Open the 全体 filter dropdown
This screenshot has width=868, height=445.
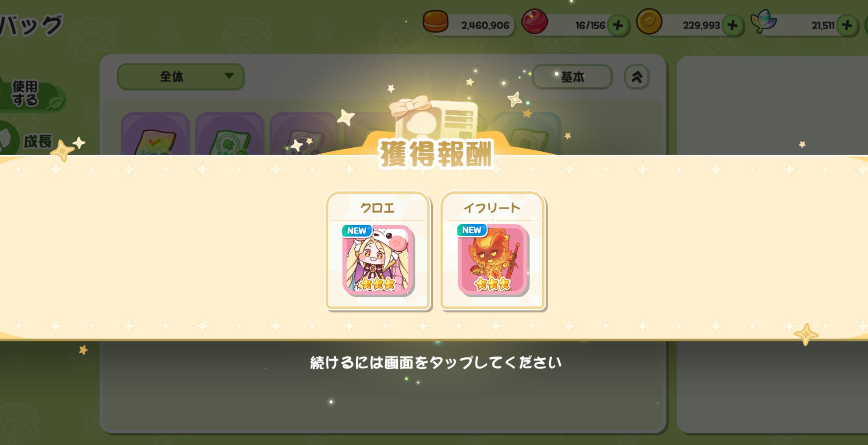point(181,77)
